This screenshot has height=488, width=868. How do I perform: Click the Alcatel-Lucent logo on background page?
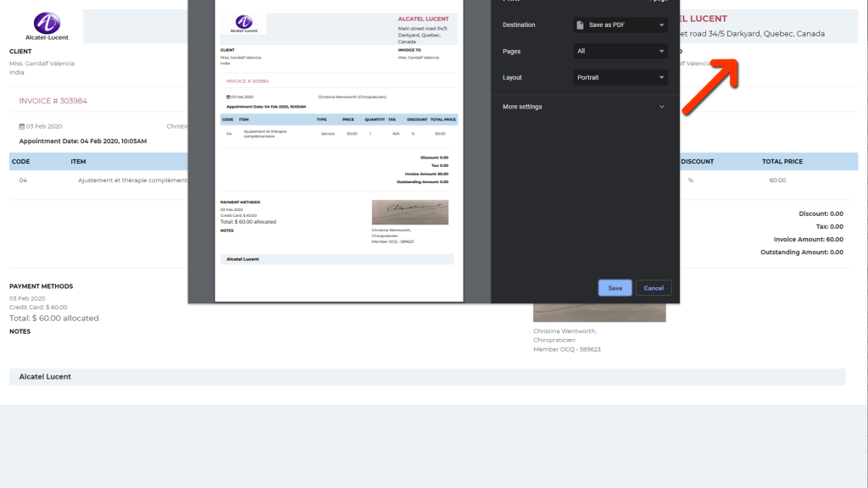[x=47, y=26]
